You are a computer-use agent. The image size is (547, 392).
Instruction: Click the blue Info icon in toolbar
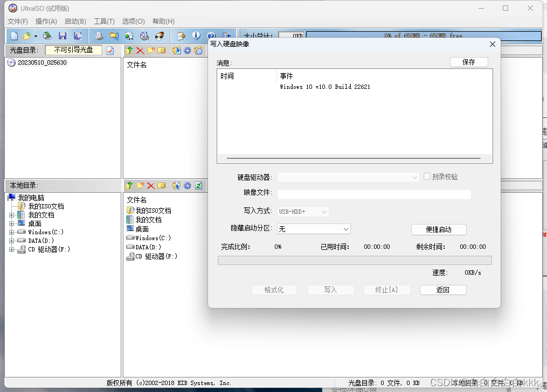pyautogui.click(x=196, y=36)
